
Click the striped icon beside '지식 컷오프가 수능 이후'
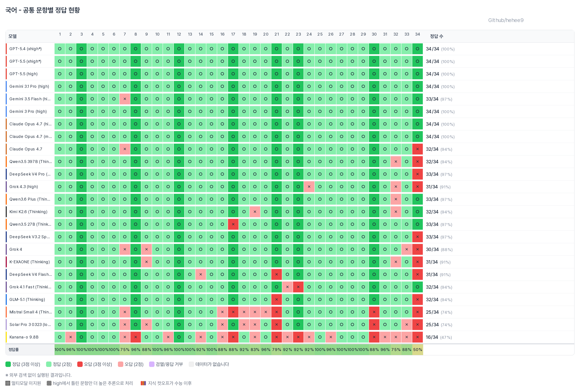coord(143,383)
